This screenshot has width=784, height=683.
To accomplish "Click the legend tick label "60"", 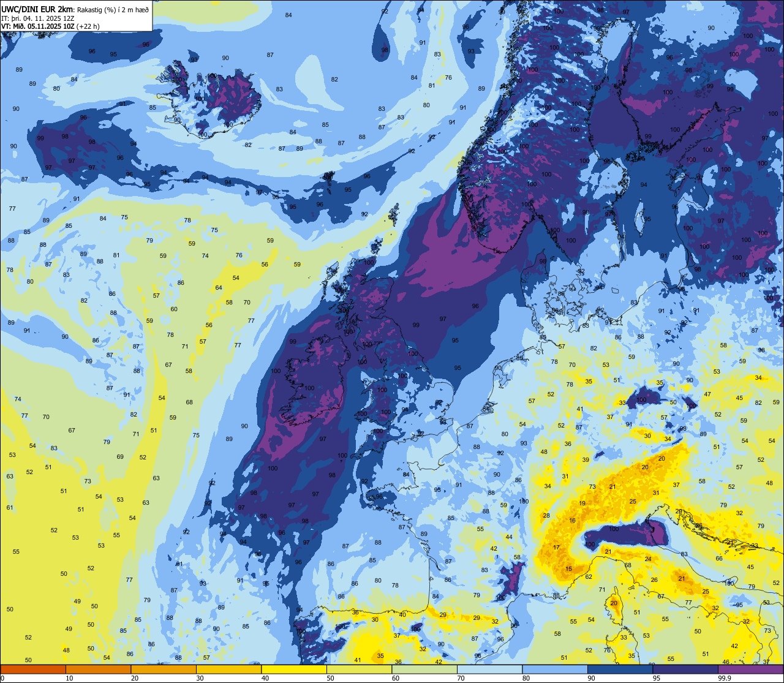I will pos(396,678).
